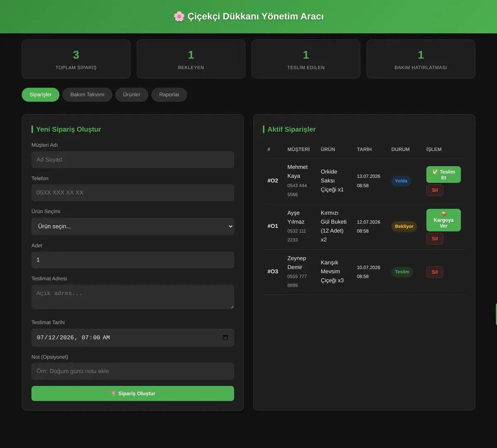Select customer name Zeynep Demir
The height and width of the screenshot is (448, 497).
pos(297,263)
